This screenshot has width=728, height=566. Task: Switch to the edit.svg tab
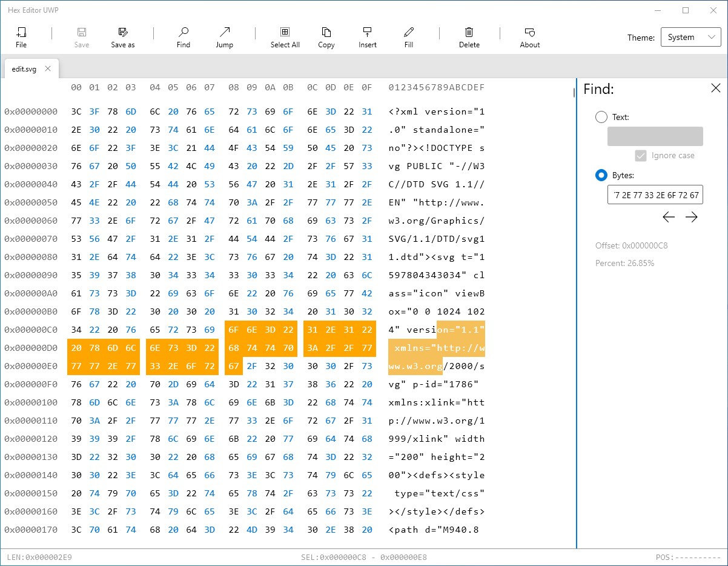click(24, 69)
